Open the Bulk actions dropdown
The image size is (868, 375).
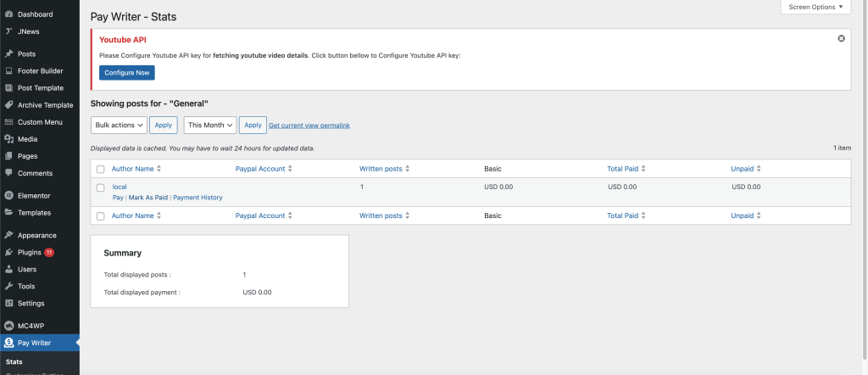click(118, 126)
